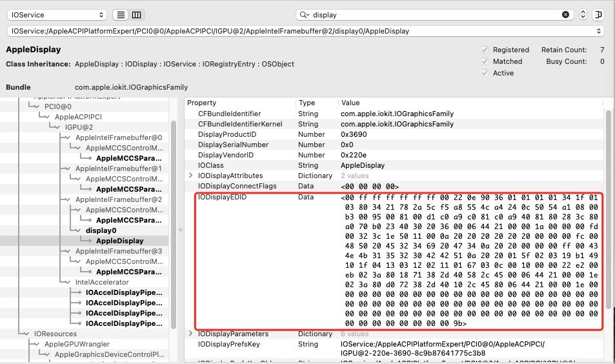Screen dimensions: 615x364
Task: Select IntelAccelerator tree entry
Action: point(102,282)
